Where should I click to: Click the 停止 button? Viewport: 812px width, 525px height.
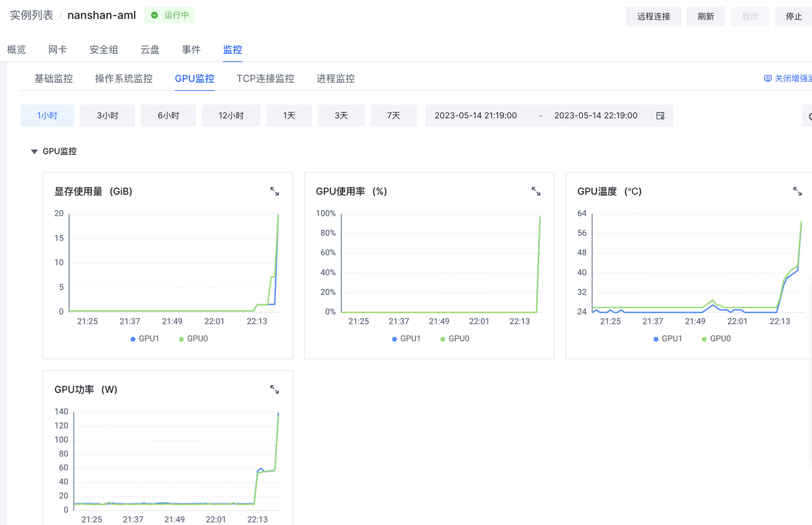point(794,17)
